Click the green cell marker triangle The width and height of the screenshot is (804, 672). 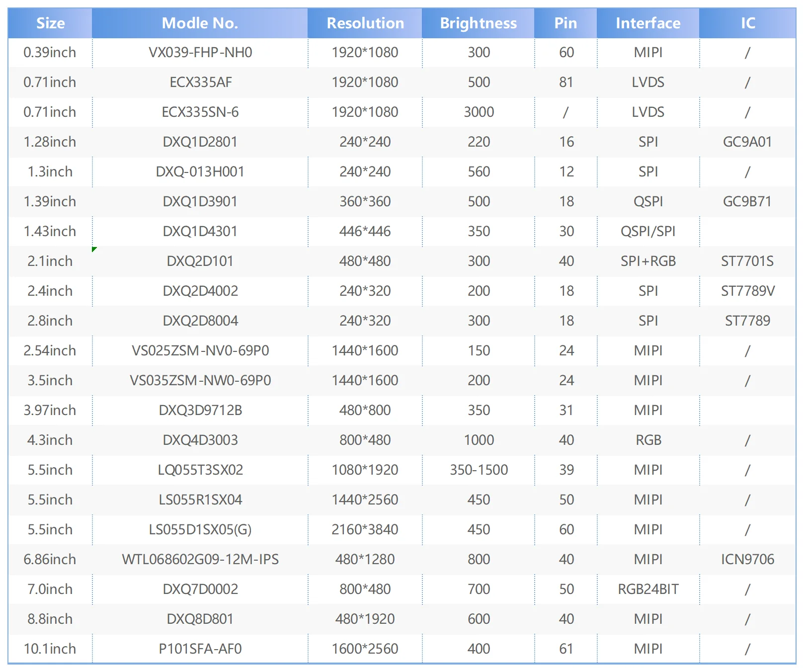[94, 249]
